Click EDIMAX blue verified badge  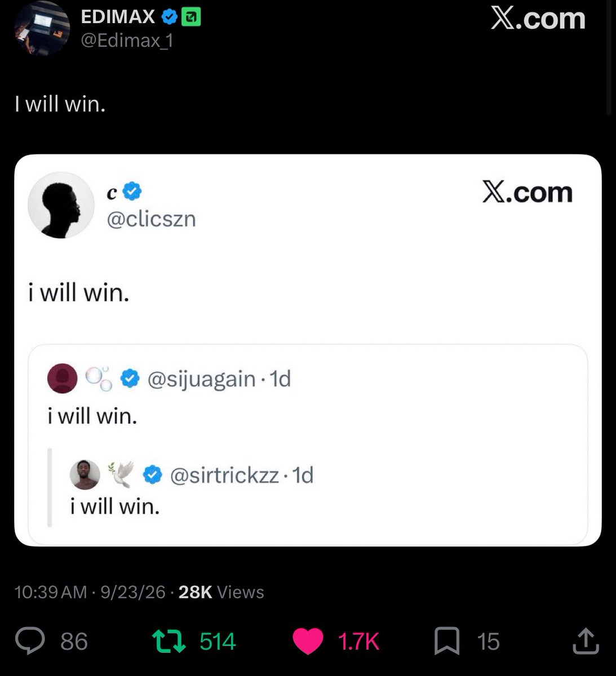170,17
